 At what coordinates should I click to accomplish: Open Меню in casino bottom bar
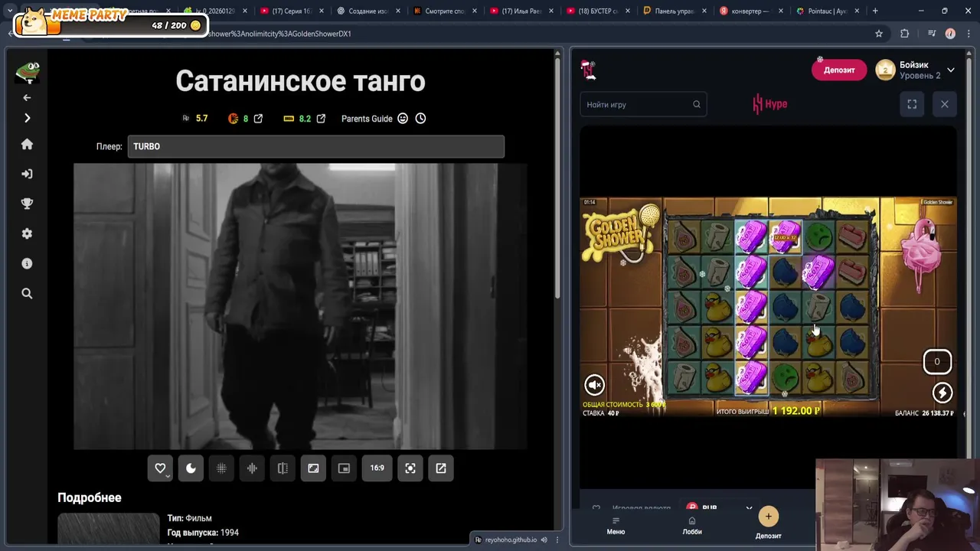point(616,526)
